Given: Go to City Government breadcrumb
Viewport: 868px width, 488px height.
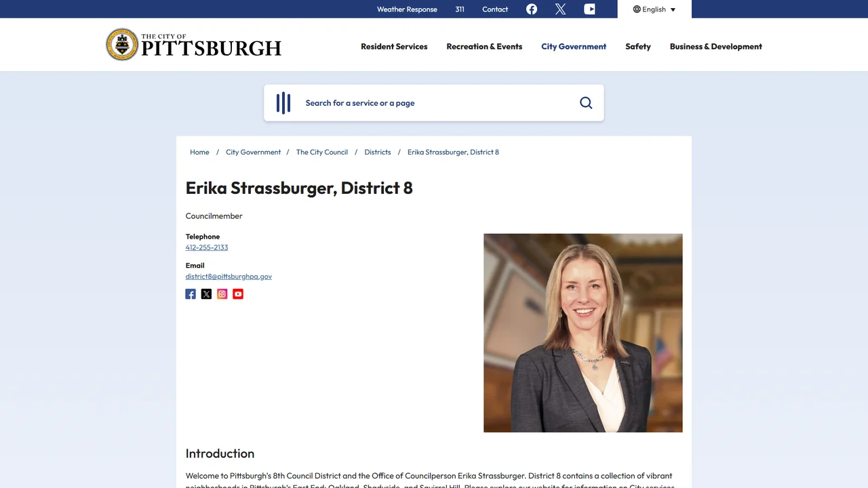Looking at the screenshot, I should click(253, 152).
